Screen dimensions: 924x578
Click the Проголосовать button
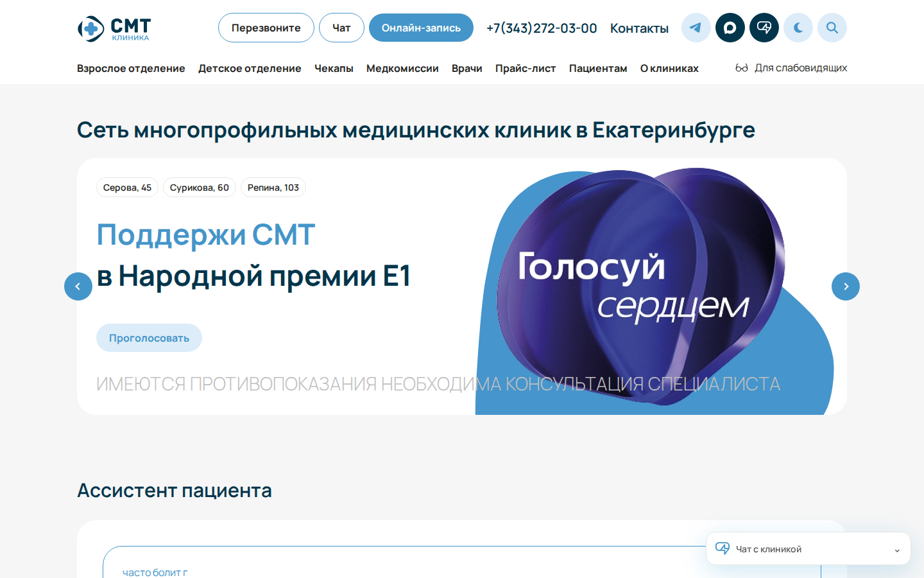[x=149, y=338]
